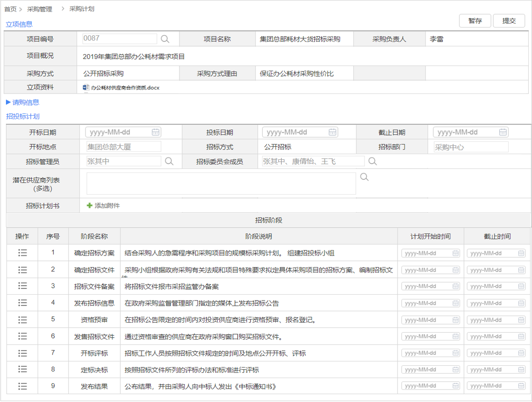This screenshot has height=402, width=532.
Task: Click the search icon next to 招标委员会成员 field
Action: (x=373, y=162)
